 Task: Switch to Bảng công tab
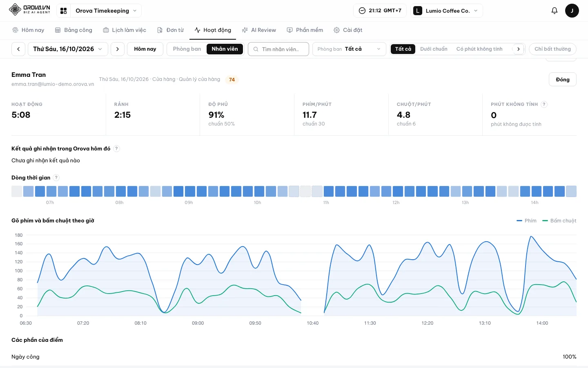click(73, 30)
